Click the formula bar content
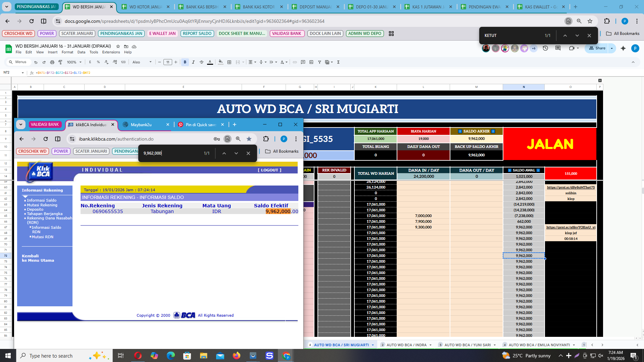 pos(64,73)
